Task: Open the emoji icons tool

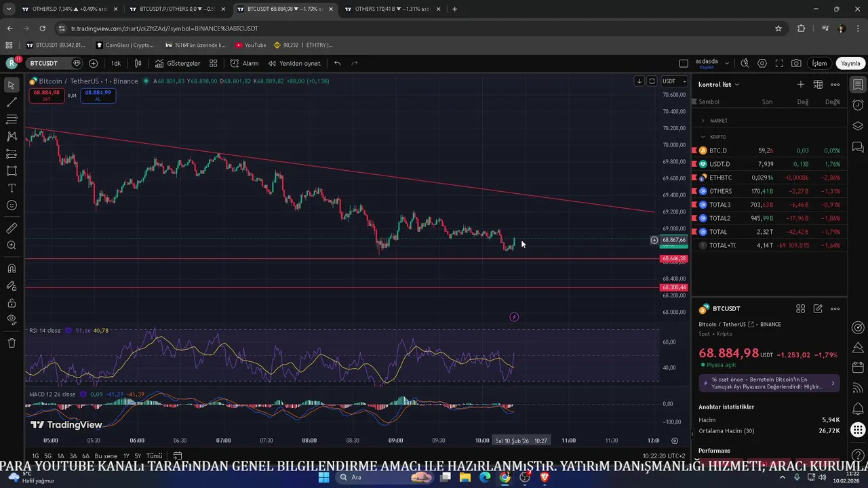Action: click(x=12, y=205)
